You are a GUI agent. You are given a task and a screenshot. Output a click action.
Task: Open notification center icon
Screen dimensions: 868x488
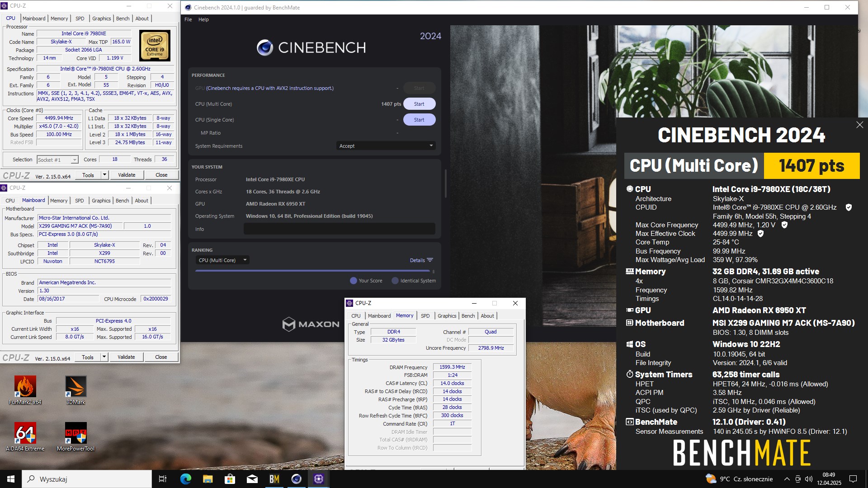click(x=853, y=479)
